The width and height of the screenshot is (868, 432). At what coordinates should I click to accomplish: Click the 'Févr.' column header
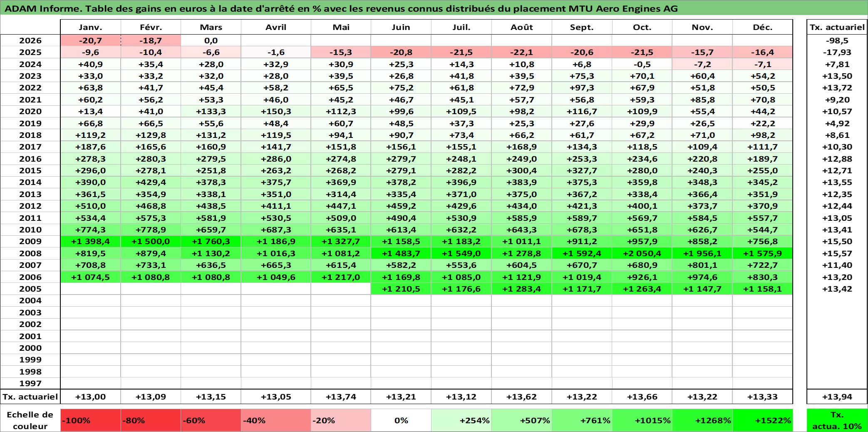[151, 27]
